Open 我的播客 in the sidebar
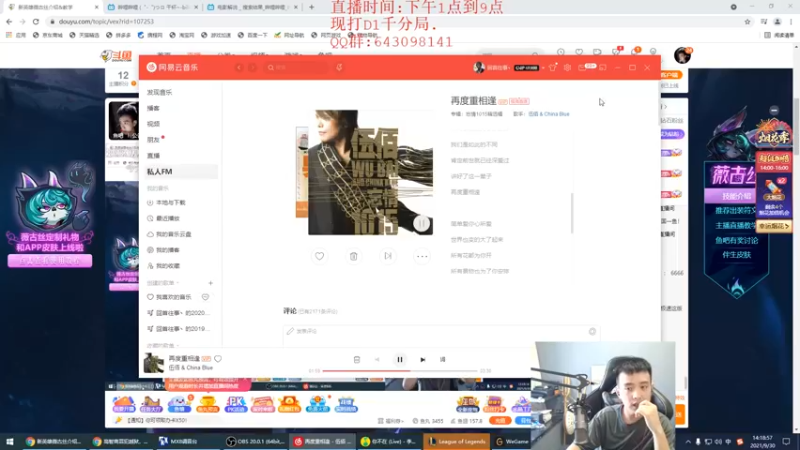 click(168, 250)
